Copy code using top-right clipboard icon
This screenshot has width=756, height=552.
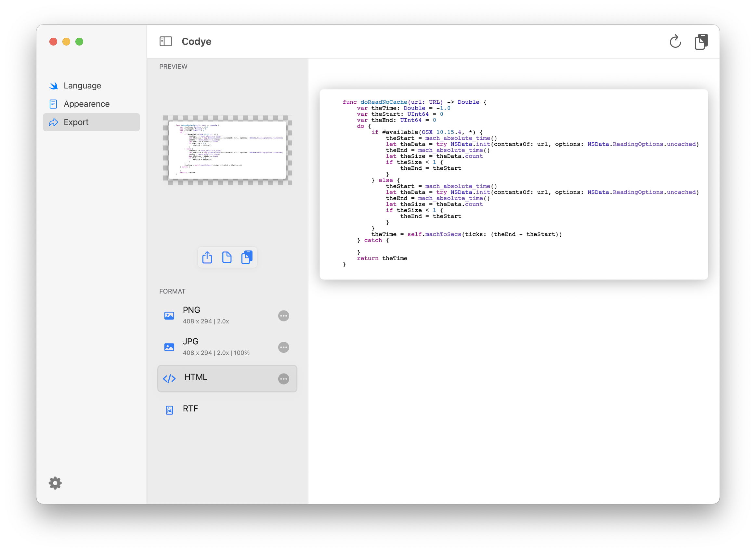(x=701, y=41)
